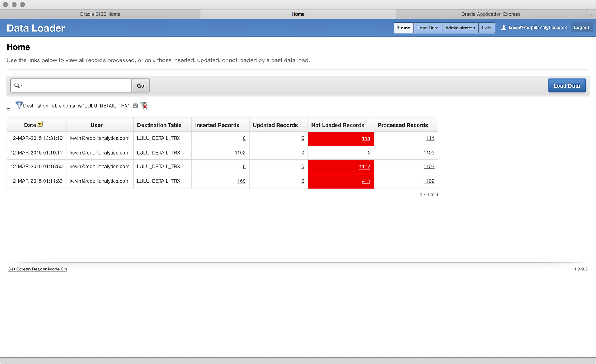Open the Administration tab
Image resolution: width=596 pixels, height=364 pixels.
460,28
